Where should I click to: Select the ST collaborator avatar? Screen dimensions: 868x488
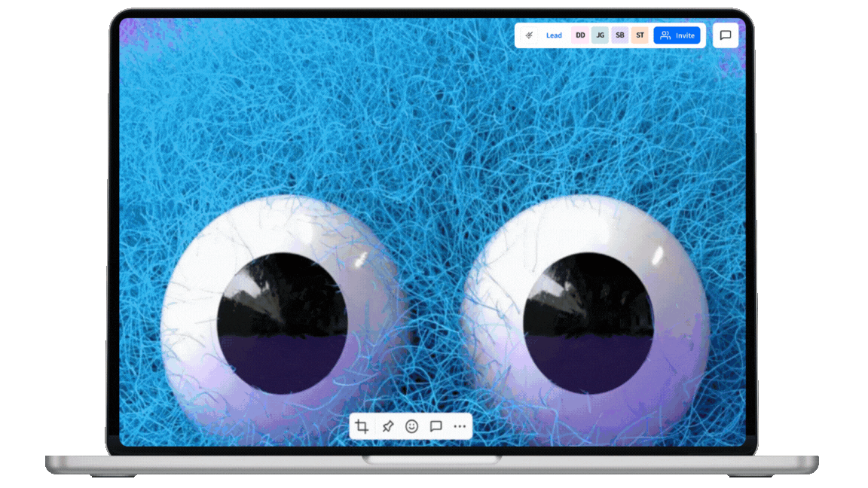640,35
